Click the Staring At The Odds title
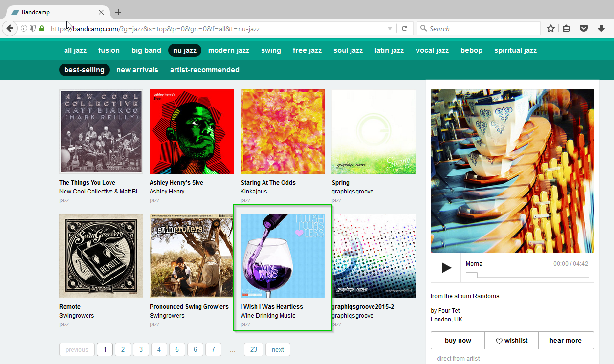 [268, 183]
